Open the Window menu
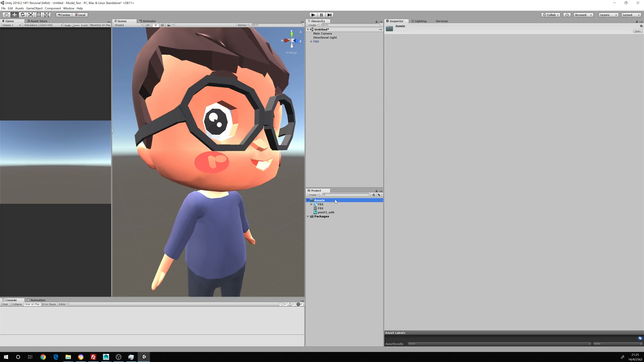 pos(68,8)
